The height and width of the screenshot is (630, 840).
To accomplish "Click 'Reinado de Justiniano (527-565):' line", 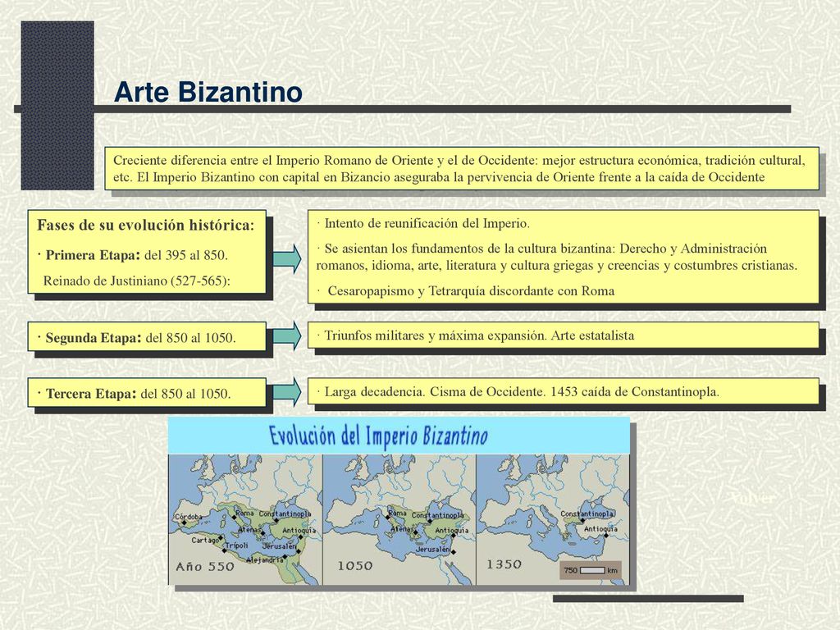I will coord(137,281).
